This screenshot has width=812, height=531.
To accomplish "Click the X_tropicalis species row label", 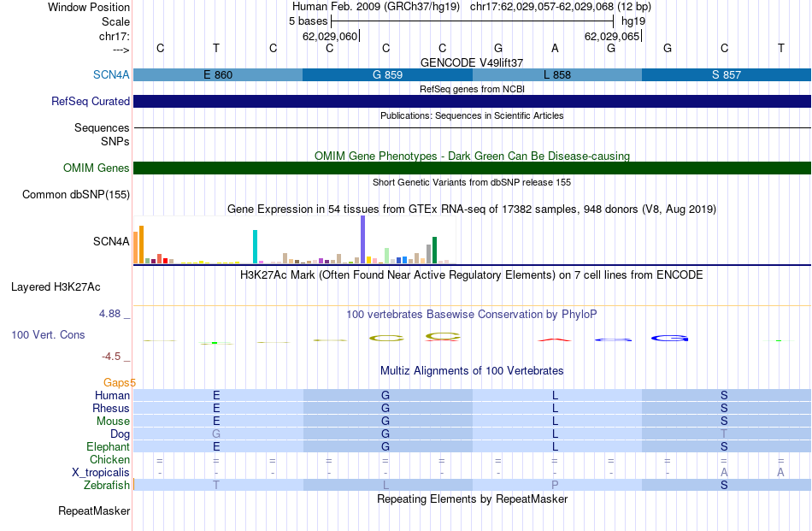I will click(101, 473).
